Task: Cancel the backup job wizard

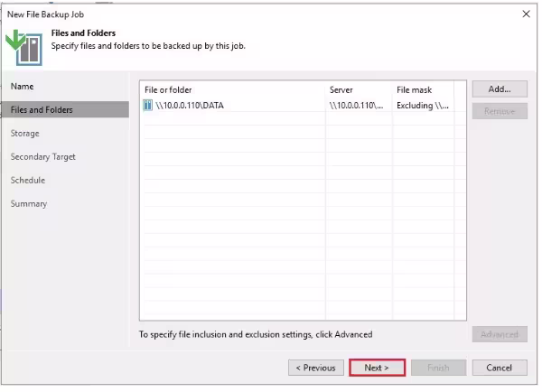Action: pos(500,368)
